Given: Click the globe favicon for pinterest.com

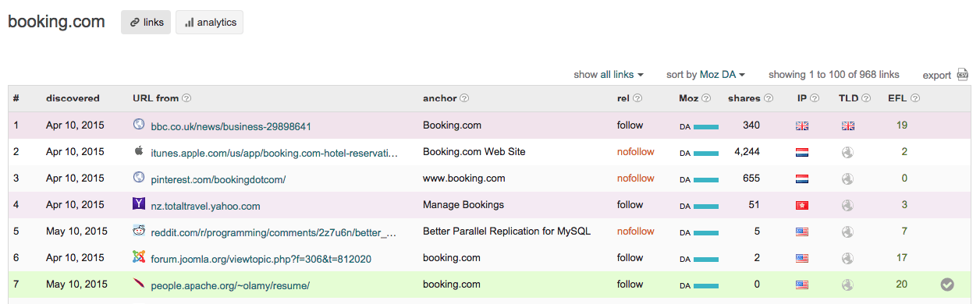Looking at the screenshot, I should 139,178.
